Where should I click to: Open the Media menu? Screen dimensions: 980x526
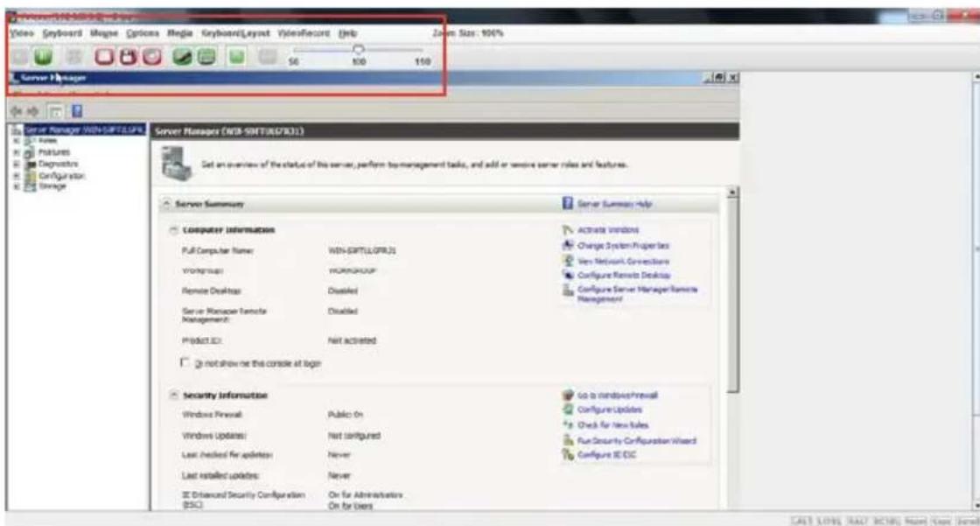(x=180, y=33)
